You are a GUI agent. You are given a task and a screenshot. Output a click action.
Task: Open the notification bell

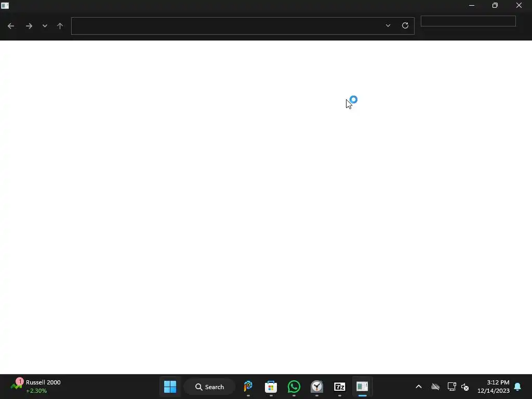coord(518,387)
